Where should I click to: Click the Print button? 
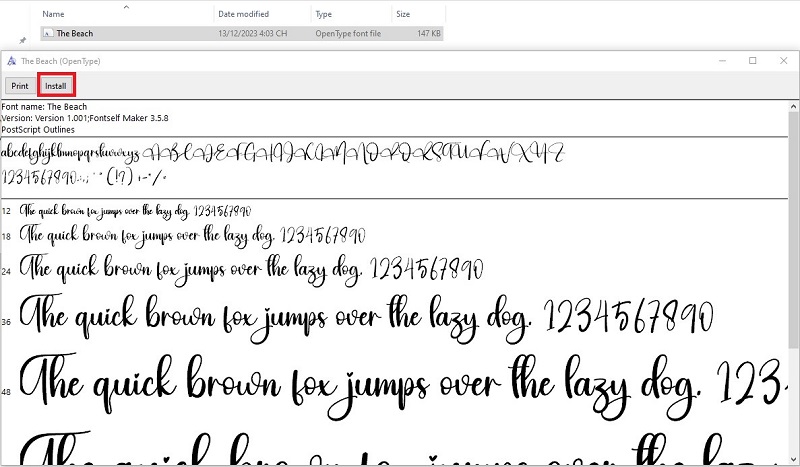[19, 86]
